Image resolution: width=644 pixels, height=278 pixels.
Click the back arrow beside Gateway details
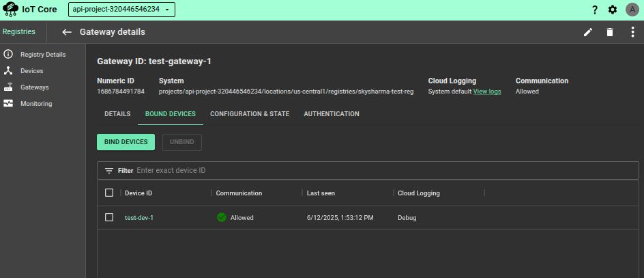click(66, 32)
